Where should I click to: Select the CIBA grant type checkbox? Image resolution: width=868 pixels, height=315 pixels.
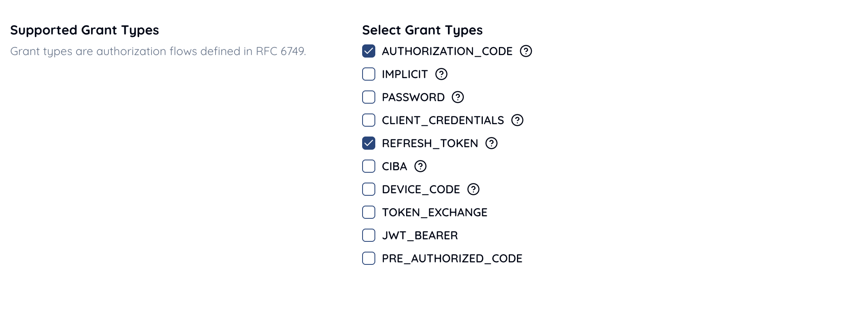[x=369, y=166]
